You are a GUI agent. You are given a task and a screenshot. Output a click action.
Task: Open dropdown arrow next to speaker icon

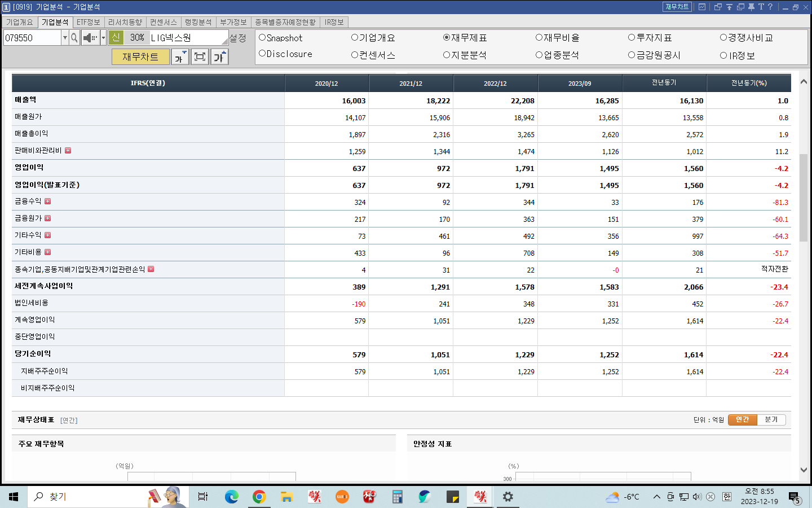(103, 38)
